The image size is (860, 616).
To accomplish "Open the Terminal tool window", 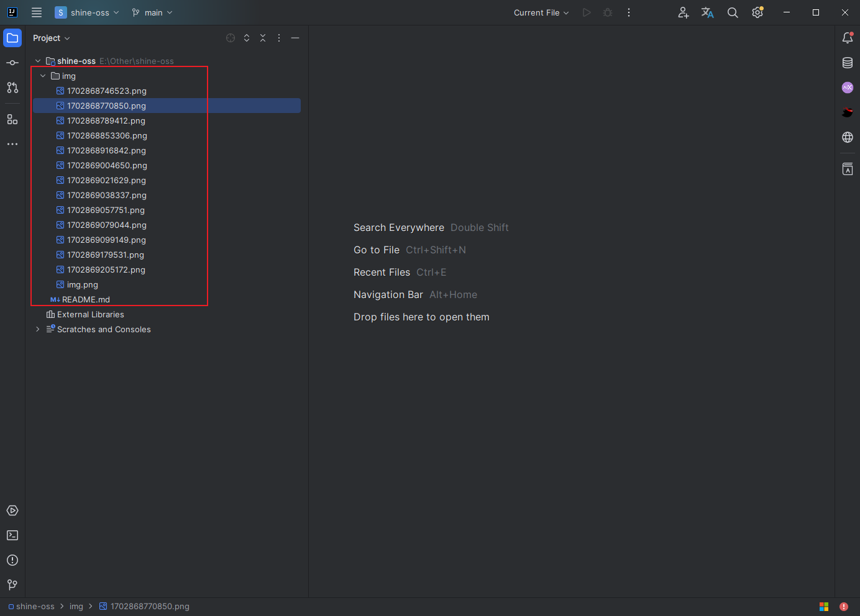I will point(12,535).
